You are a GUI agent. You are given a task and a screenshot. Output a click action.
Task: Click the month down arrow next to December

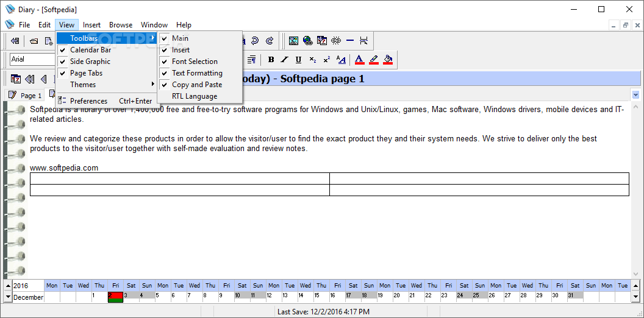click(8, 297)
